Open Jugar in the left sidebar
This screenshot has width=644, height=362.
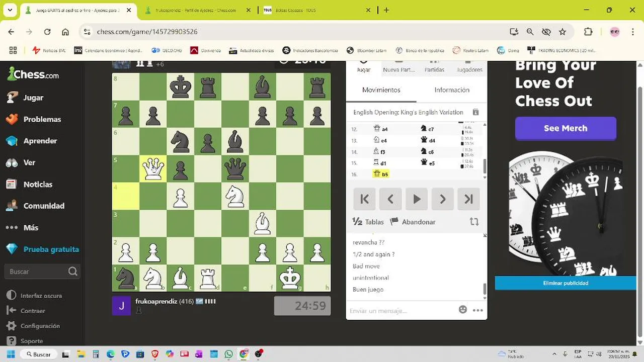[33, 98]
